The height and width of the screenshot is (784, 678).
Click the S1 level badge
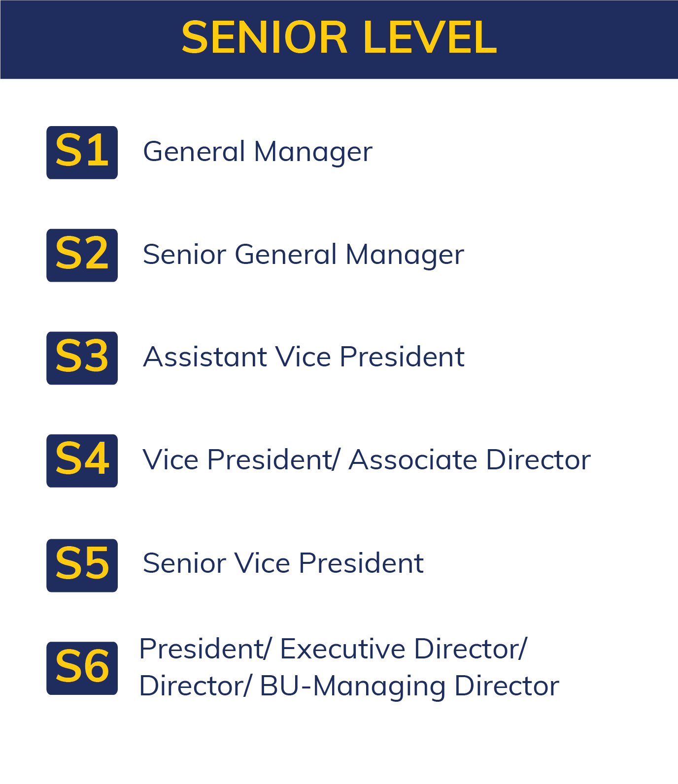[x=82, y=152]
